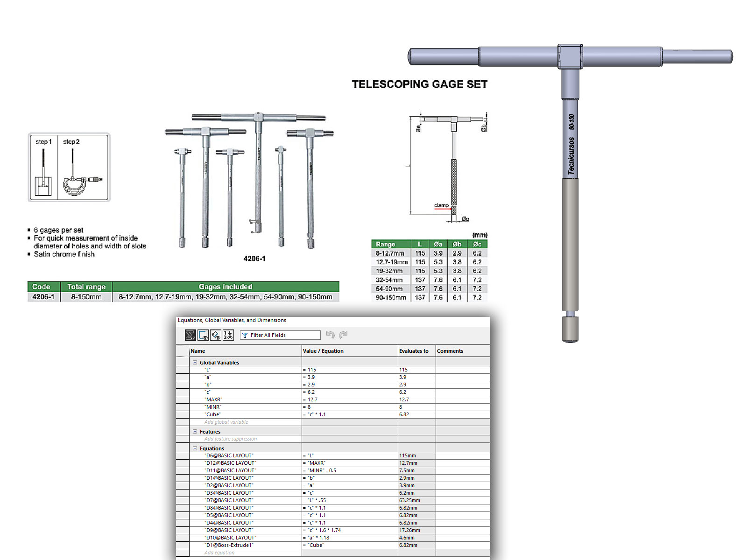Select the "a" global variable name
Viewport: 747px width, 560px height.
tap(208, 377)
